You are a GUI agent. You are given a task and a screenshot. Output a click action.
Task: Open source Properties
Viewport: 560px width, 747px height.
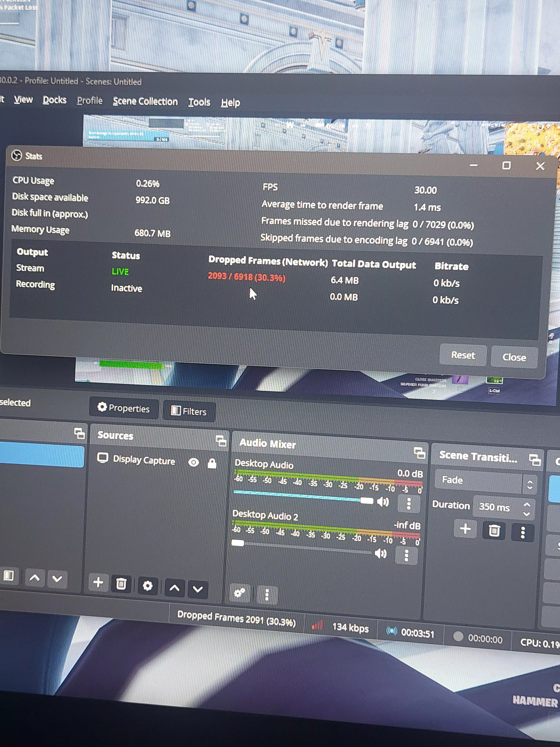(124, 408)
